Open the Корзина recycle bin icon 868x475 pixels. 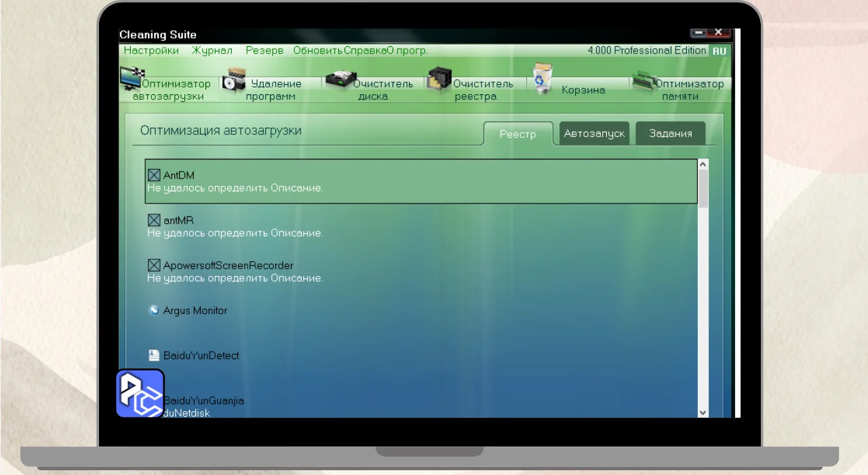click(x=542, y=79)
